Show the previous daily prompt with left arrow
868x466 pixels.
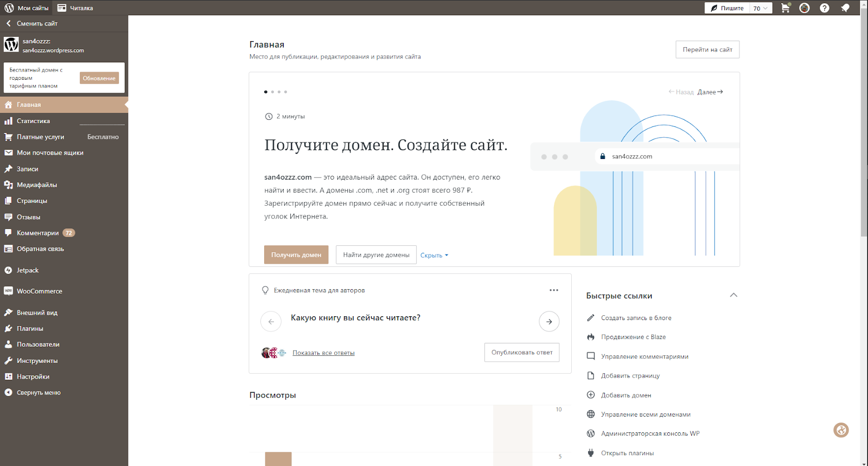pos(271,322)
